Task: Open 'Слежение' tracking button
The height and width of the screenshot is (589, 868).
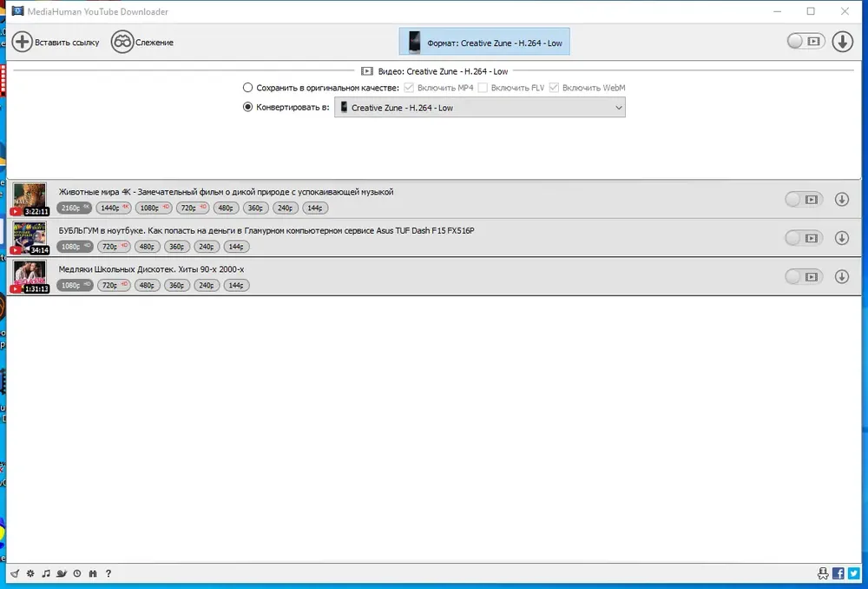Action: (142, 42)
